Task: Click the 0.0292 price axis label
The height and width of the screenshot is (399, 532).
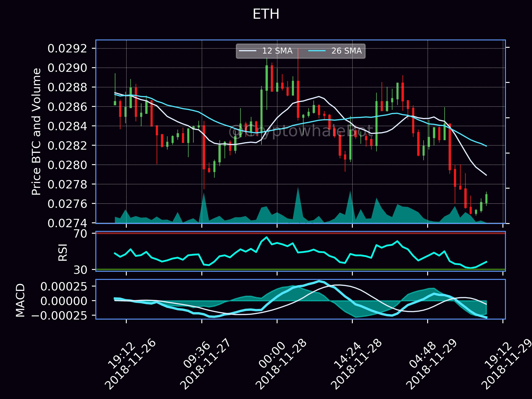Action: point(67,48)
